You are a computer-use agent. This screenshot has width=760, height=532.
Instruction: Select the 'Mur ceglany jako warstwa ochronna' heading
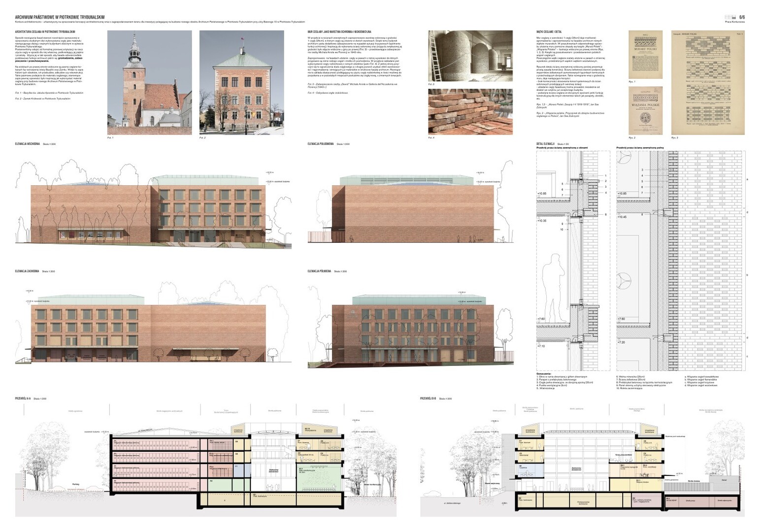339,32
